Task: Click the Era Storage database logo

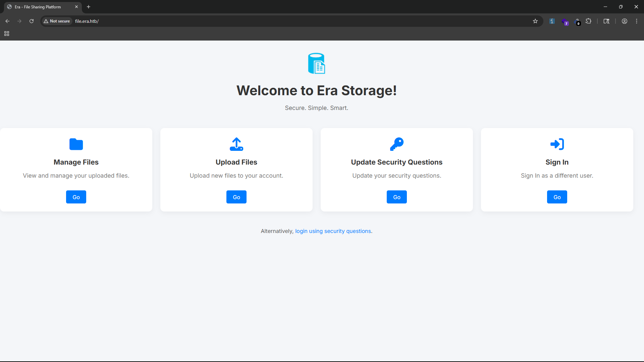Action: click(317, 63)
